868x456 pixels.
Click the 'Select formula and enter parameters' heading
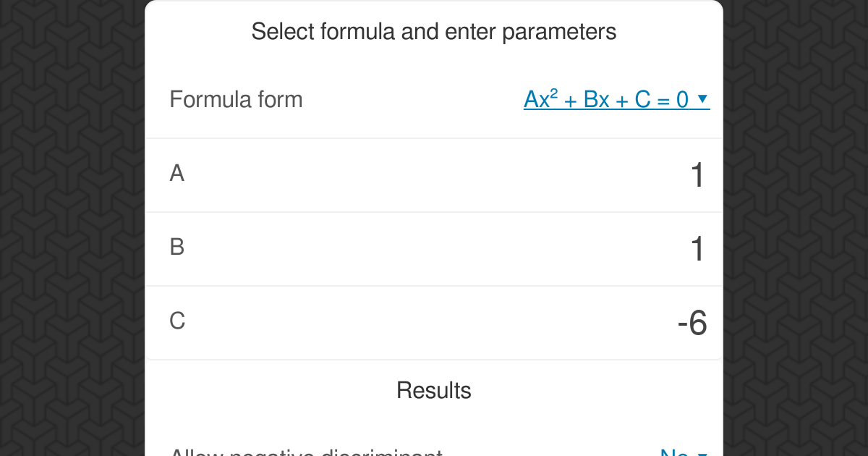[x=434, y=32]
